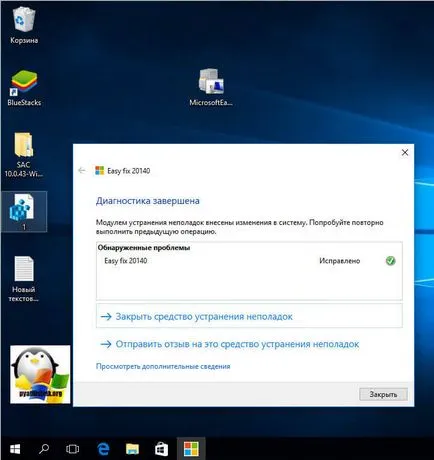Open Просмотреть дополнительные сведения link
Viewport: 434px width, 460px height.
click(x=163, y=366)
